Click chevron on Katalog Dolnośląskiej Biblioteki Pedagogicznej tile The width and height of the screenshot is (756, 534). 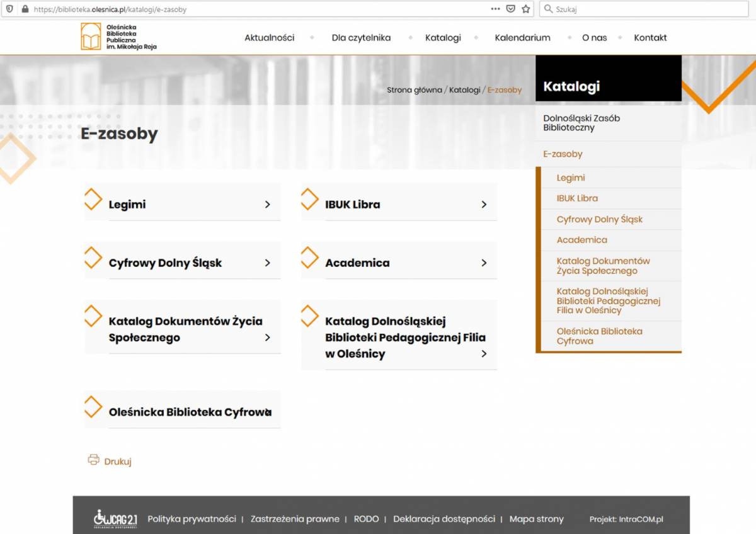pos(484,354)
